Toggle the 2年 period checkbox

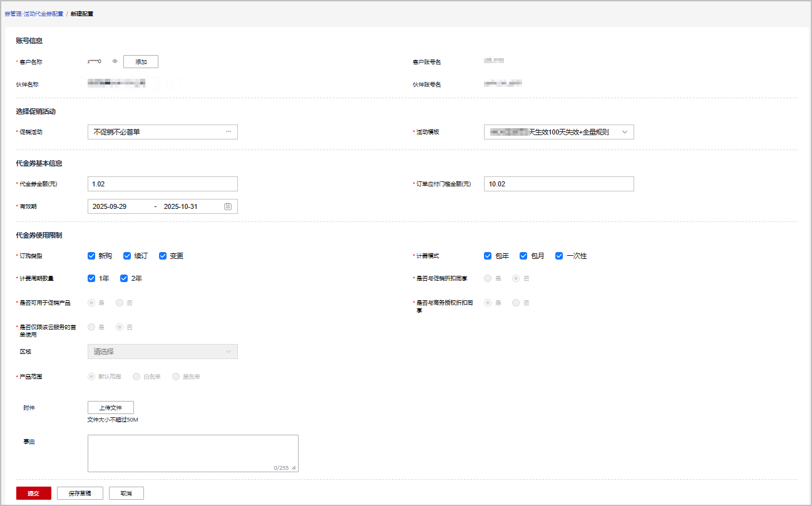click(x=124, y=278)
